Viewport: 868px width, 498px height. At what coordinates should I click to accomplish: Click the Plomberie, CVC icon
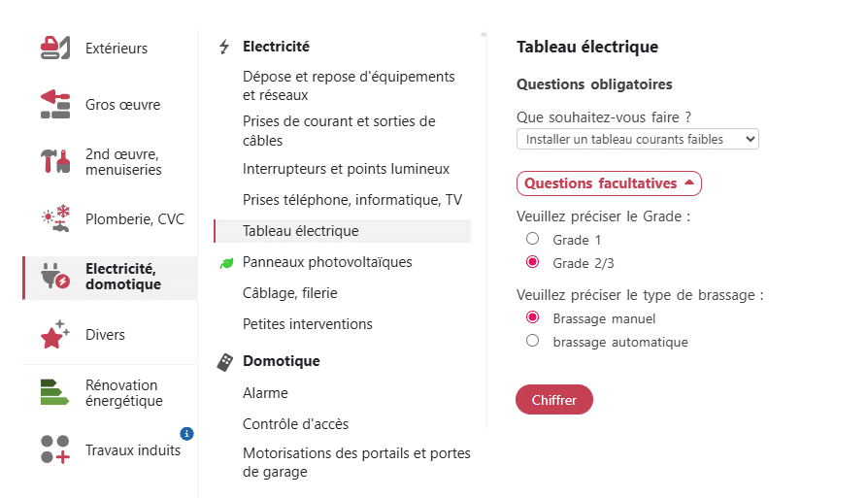point(55,218)
